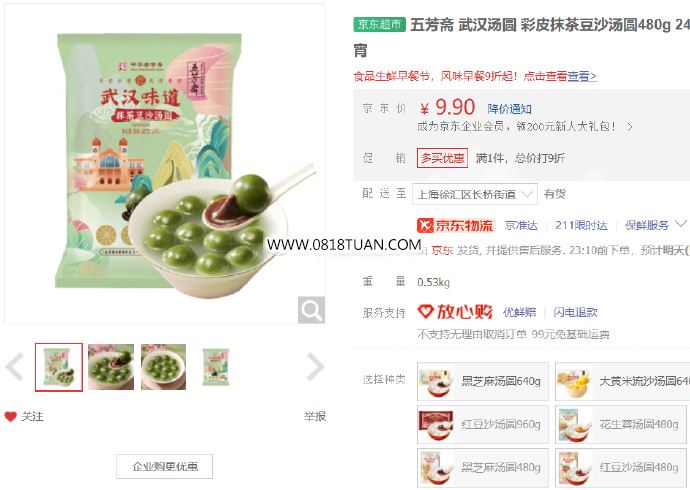690x490 pixels.
Task: Open the 降价通知 price alert link
Action: coord(509,109)
